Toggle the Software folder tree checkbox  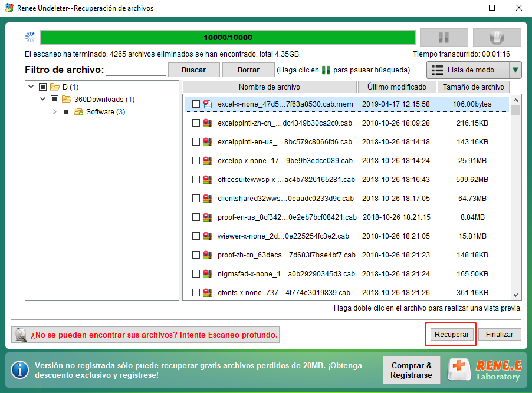pos(67,111)
